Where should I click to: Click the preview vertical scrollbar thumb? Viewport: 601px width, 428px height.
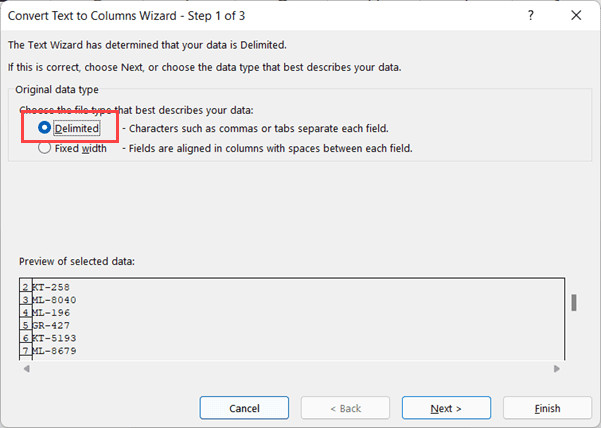coord(573,302)
